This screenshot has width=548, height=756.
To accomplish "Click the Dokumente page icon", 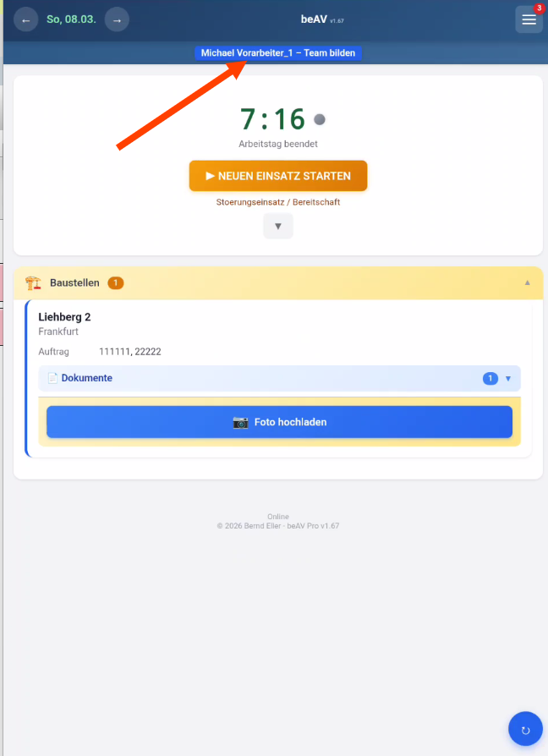I will (x=52, y=378).
